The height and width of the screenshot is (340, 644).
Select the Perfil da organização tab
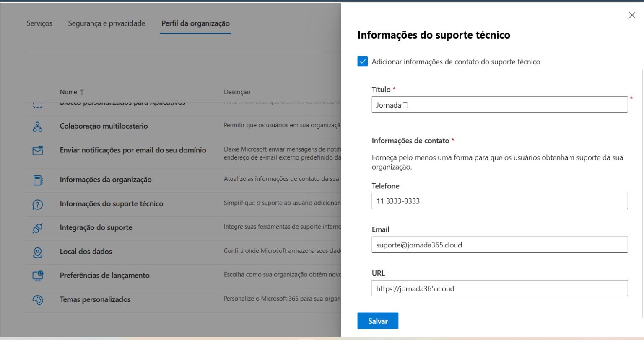(x=195, y=23)
